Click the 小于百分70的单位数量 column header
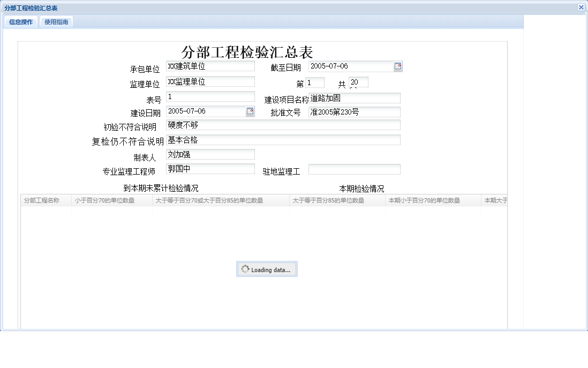Screen dimensions: 588x368 coord(110,200)
